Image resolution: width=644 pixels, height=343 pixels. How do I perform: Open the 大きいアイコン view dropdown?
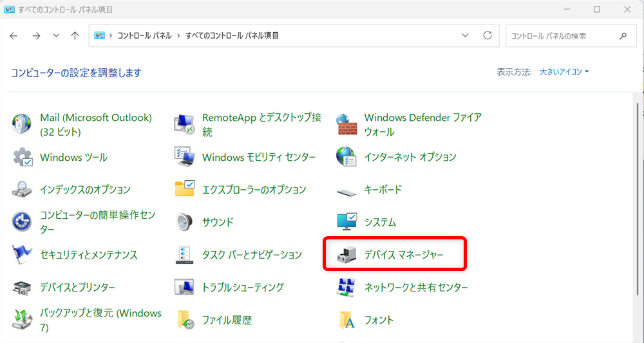pyautogui.click(x=564, y=72)
